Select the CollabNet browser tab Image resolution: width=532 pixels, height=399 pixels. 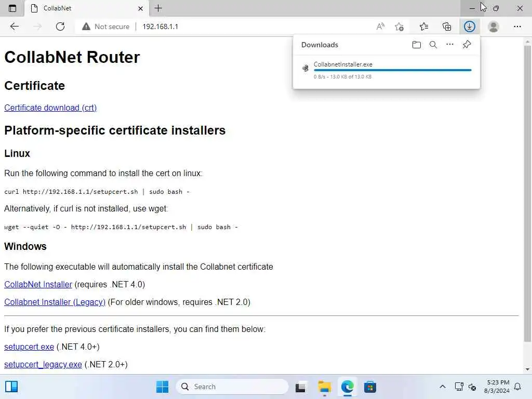click(x=87, y=8)
